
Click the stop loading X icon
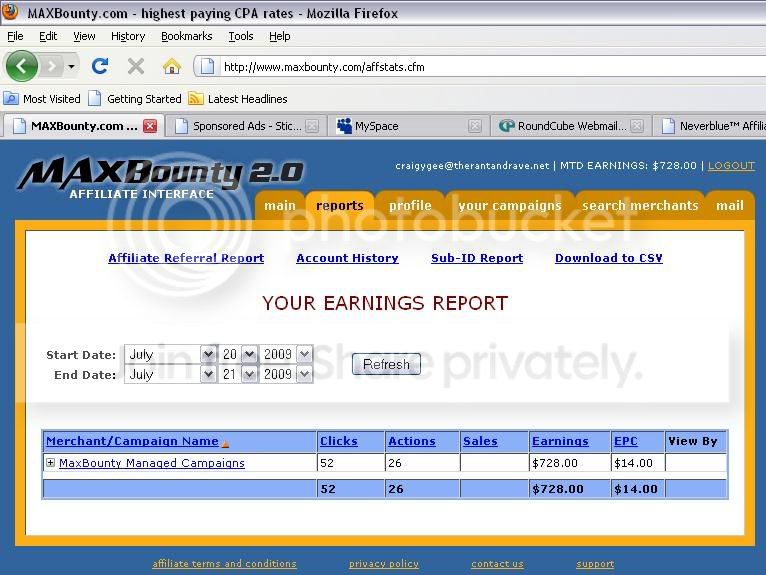coord(136,66)
